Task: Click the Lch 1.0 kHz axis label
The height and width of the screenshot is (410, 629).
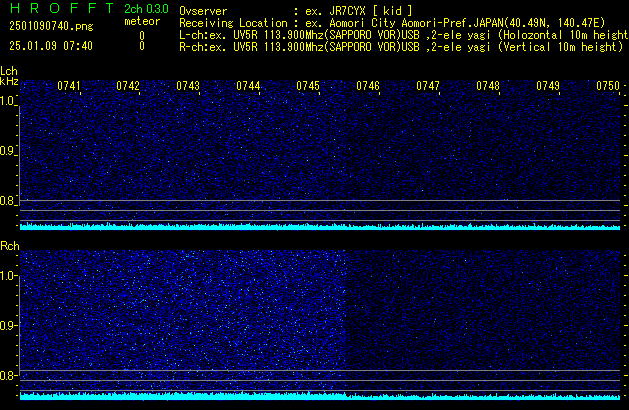Action: 7,101
